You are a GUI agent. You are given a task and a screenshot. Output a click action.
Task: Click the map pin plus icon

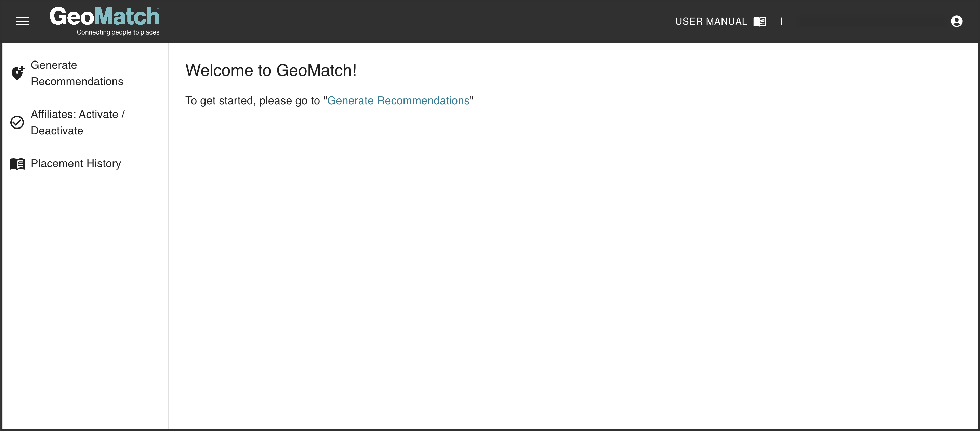17,73
